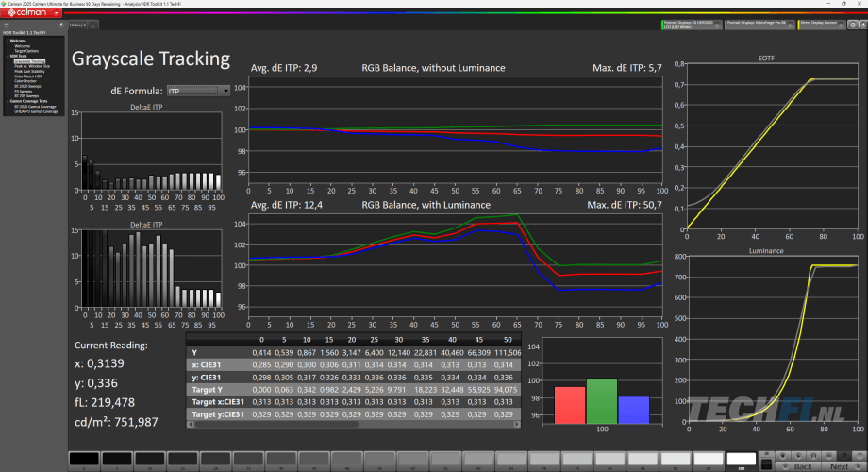Open the dE Formula ITP dropdown
The image size is (868, 472).
pyautogui.click(x=198, y=91)
